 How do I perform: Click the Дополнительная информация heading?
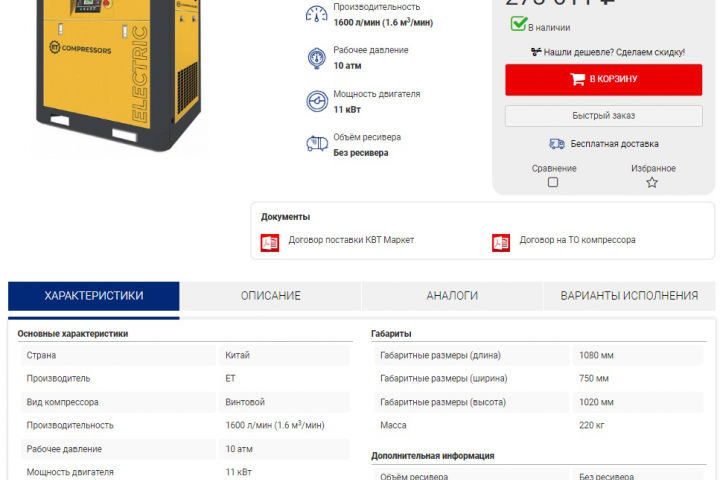(433, 456)
